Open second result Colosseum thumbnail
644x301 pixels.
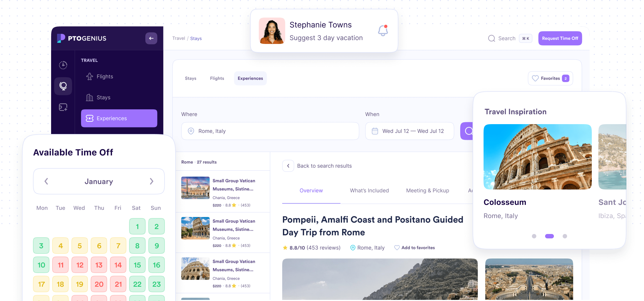(x=195, y=228)
